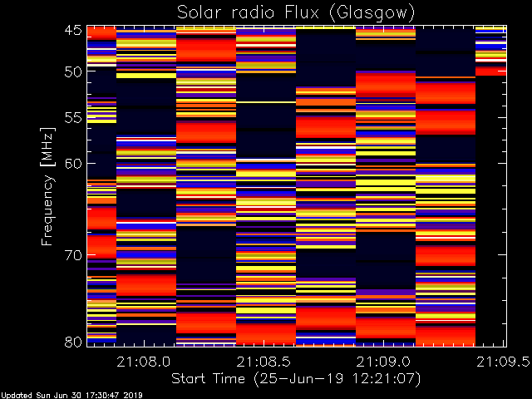Click the frequency tick label '55'
The width and height of the screenshot is (532, 399).
(x=73, y=118)
